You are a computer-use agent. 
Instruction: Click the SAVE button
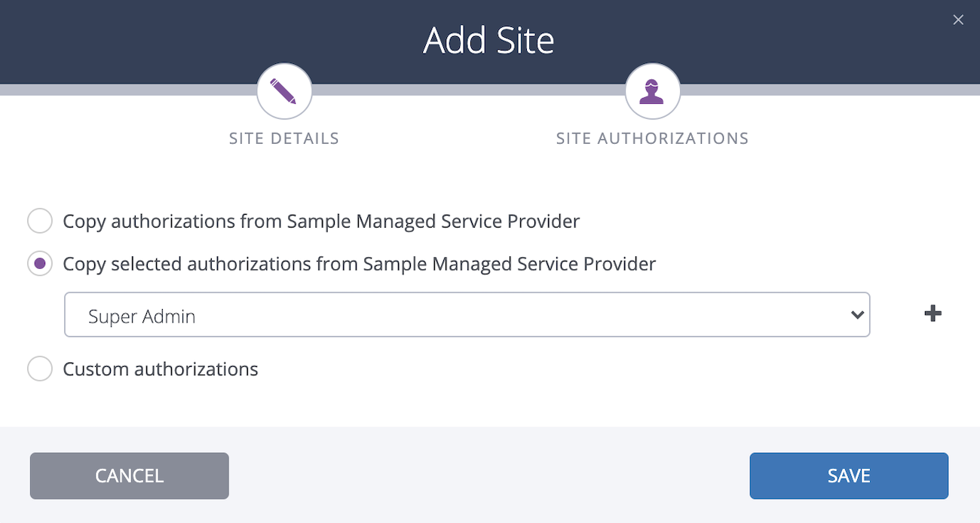coord(849,476)
